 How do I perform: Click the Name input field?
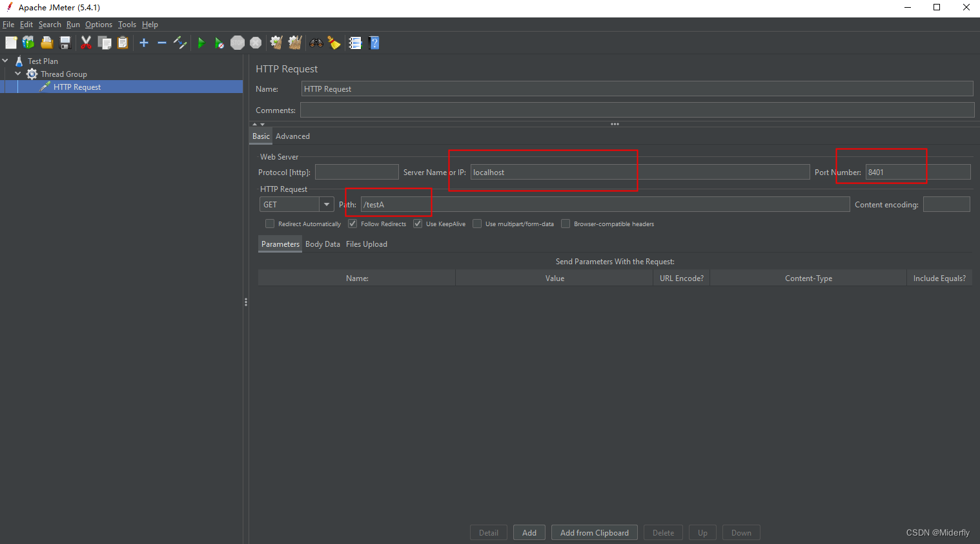(x=637, y=89)
